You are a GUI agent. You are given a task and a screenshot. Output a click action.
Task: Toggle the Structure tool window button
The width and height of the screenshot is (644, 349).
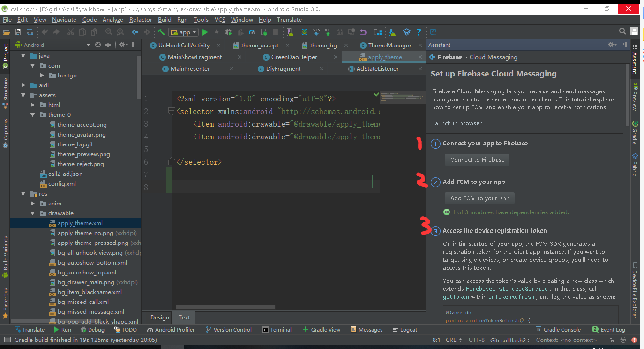[x=6, y=93]
